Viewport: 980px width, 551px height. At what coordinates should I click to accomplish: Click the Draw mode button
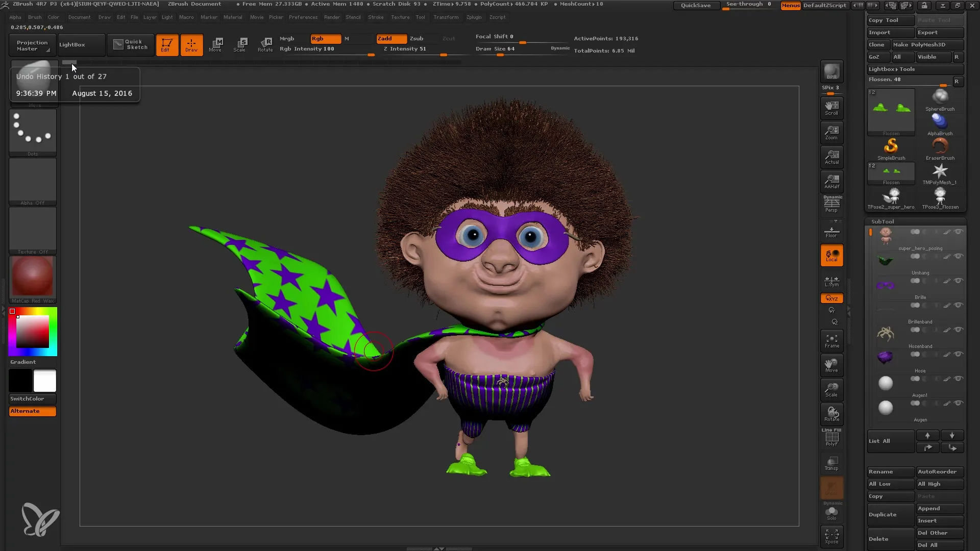click(x=191, y=44)
